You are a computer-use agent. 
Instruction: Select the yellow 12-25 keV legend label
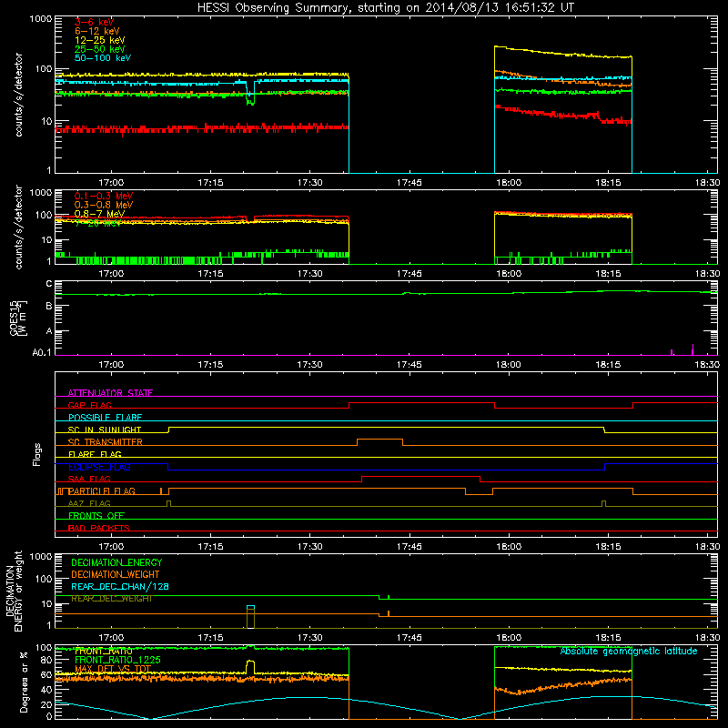click(99, 40)
